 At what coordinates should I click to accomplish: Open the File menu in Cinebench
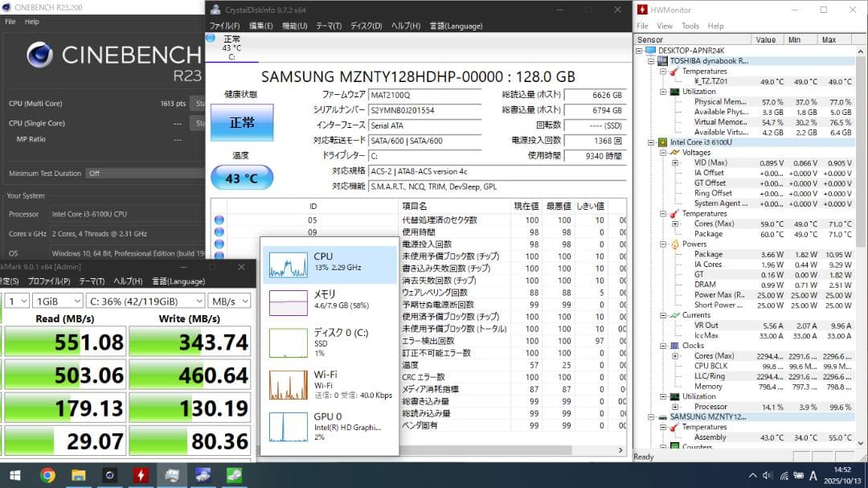pyautogui.click(x=10, y=22)
